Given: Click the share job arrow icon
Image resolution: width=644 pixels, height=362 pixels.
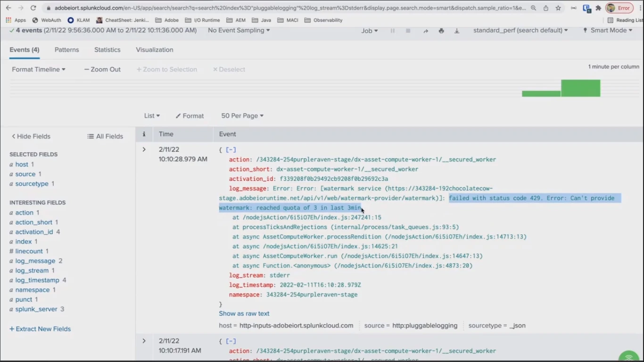Looking at the screenshot, I should pyautogui.click(x=425, y=31).
